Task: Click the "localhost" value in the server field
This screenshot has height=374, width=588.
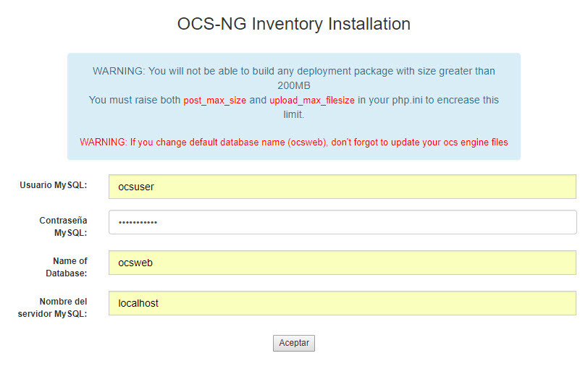Action: pos(138,303)
